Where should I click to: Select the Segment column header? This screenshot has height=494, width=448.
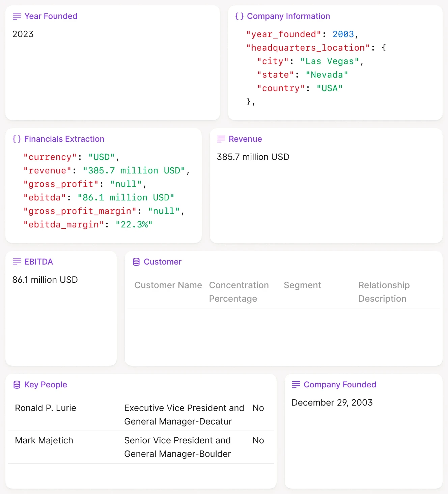click(x=302, y=285)
